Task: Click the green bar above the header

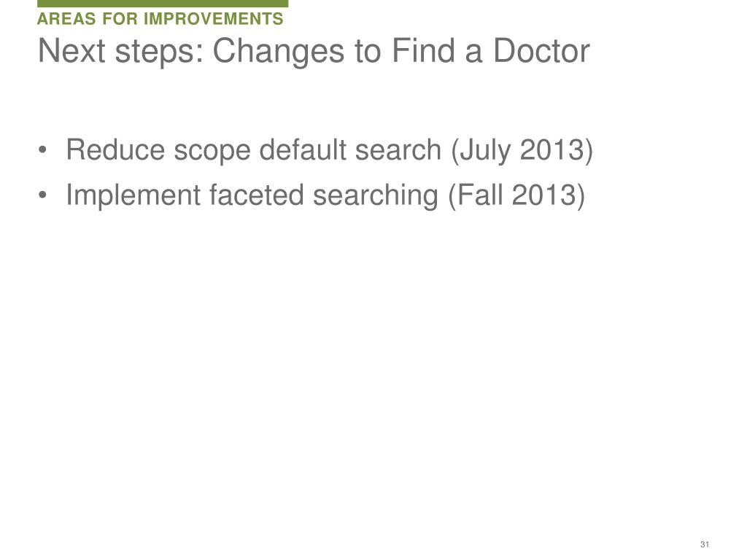Action: click(163, 4)
